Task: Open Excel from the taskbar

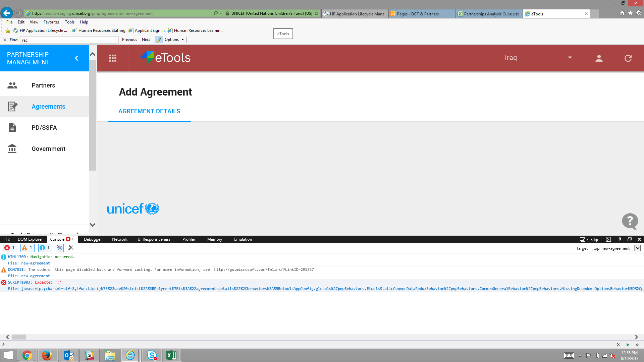Action: point(172,355)
